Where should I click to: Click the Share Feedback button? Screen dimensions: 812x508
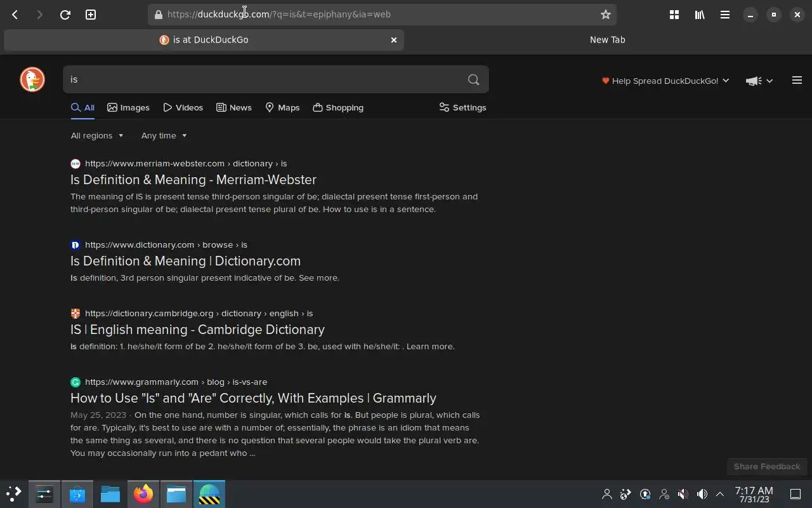pos(767,466)
